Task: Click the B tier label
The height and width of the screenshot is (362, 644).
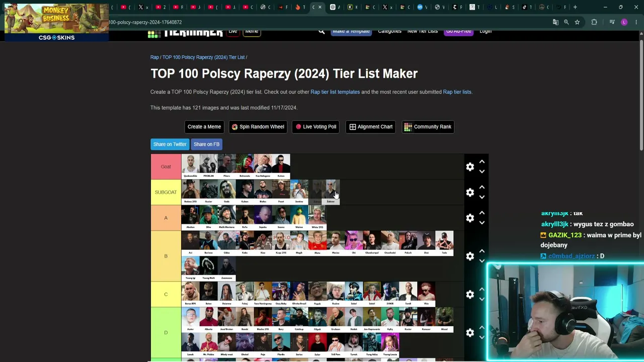Action: pyautogui.click(x=166, y=256)
